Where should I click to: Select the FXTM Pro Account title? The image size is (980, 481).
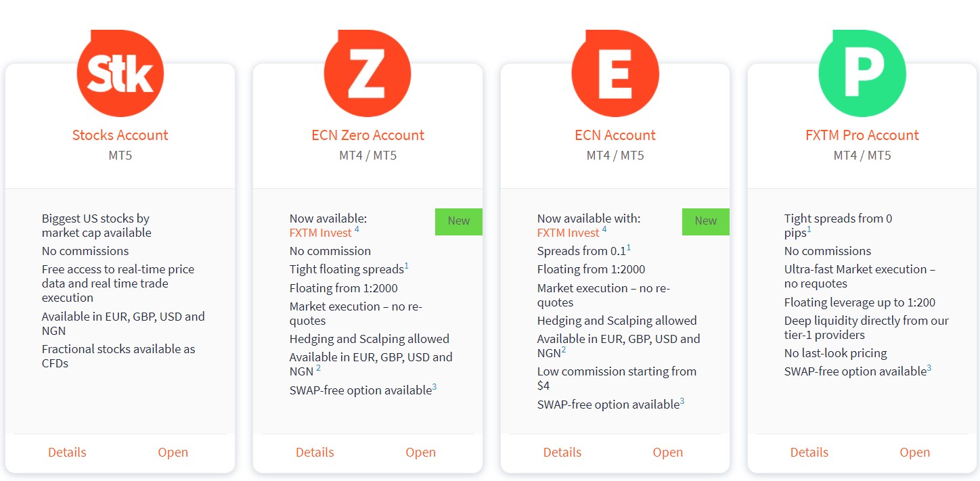tap(862, 135)
